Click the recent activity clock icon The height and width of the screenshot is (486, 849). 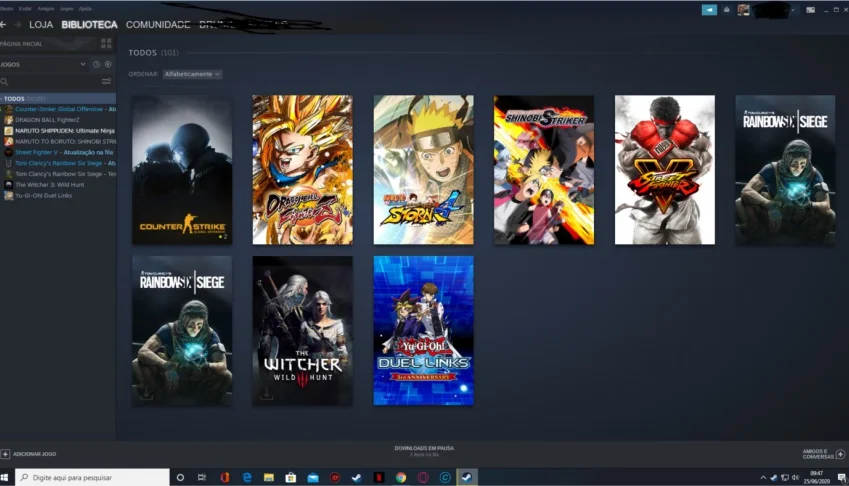(96, 64)
